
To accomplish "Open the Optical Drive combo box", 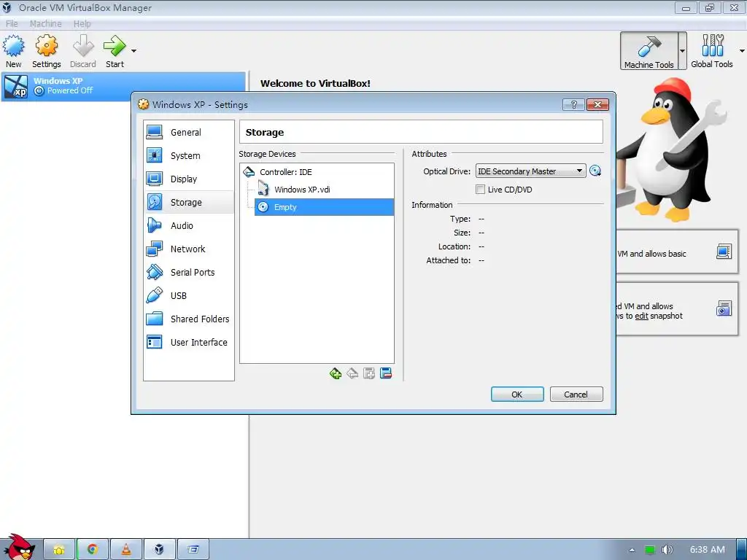I will click(531, 171).
